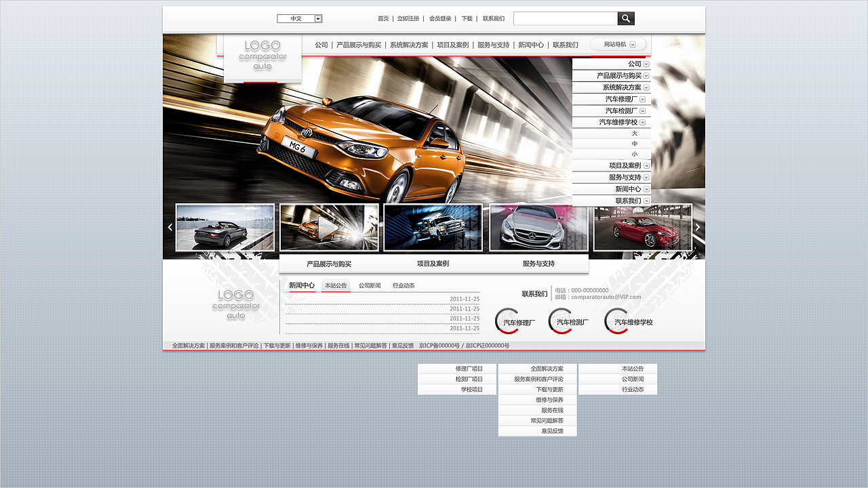Expand 产品展示与购买 arrow in side panel
This screenshot has width=868, height=488.
646,76
